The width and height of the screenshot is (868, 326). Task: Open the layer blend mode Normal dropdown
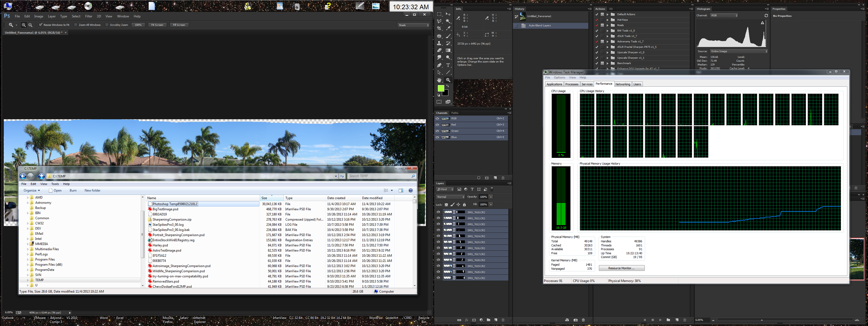tap(450, 197)
